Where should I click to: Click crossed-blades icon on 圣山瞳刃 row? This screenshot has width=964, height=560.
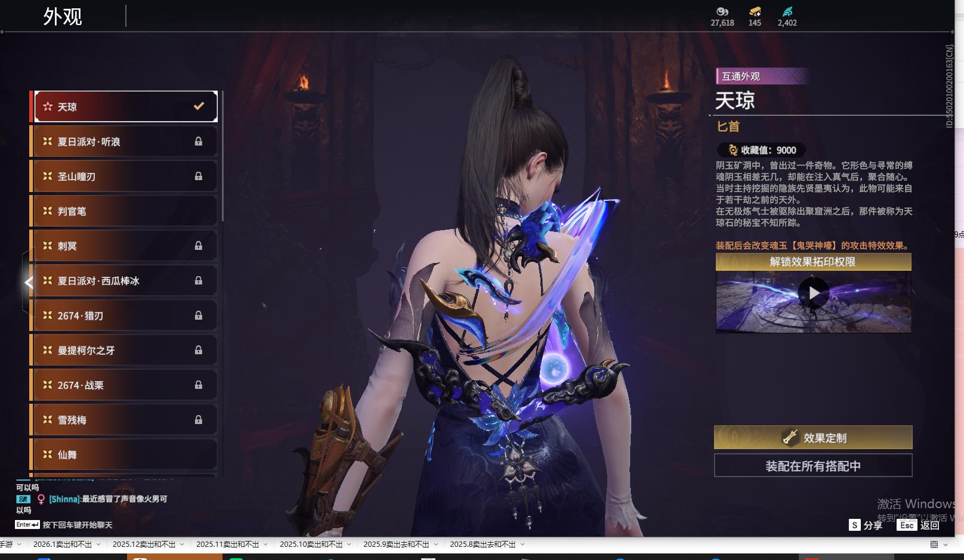click(x=48, y=176)
